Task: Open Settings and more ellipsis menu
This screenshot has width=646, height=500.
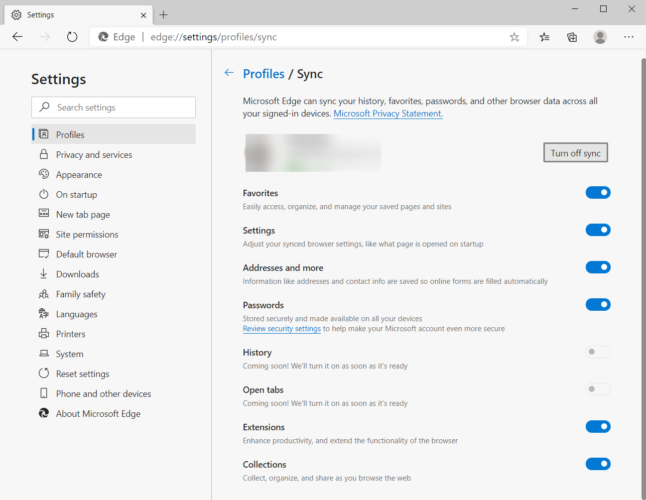Action: coord(628,37)
